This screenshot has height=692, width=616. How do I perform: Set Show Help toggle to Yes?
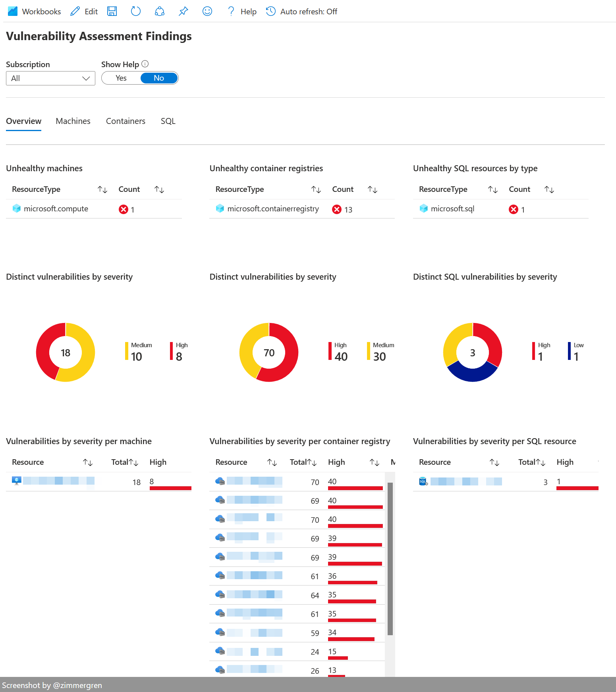coord(121,78)
